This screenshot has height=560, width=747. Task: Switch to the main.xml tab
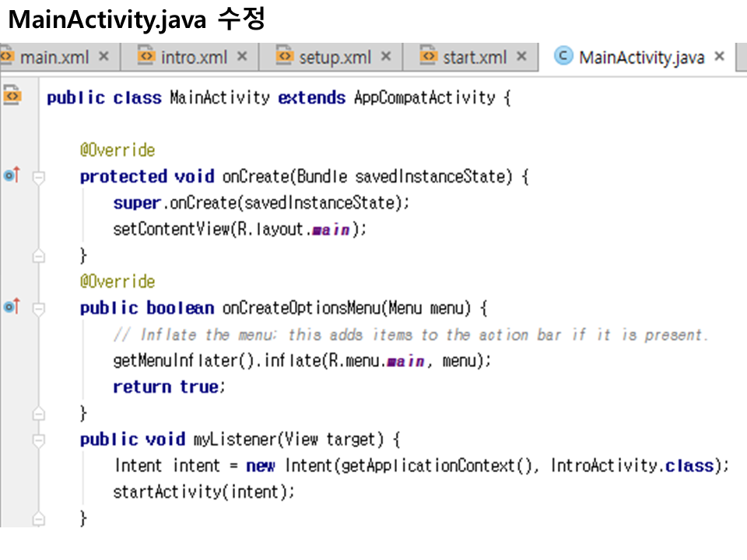(x=53, y=57)
